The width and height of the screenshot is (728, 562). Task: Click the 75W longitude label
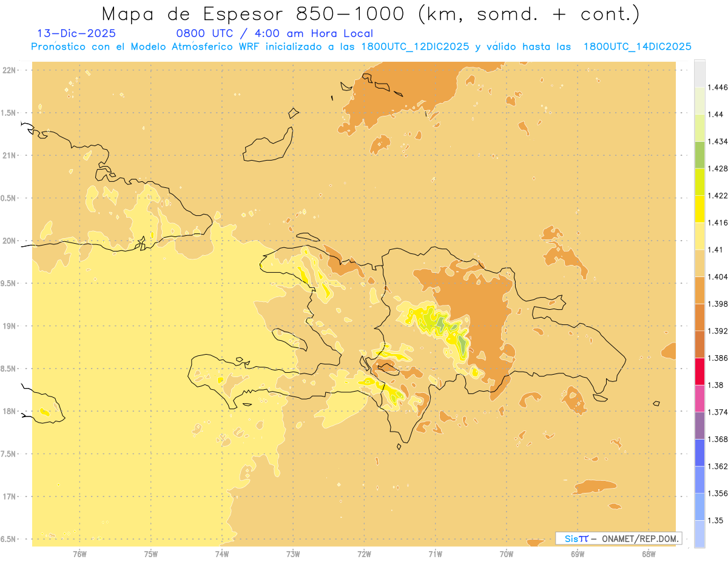point(151,554)
